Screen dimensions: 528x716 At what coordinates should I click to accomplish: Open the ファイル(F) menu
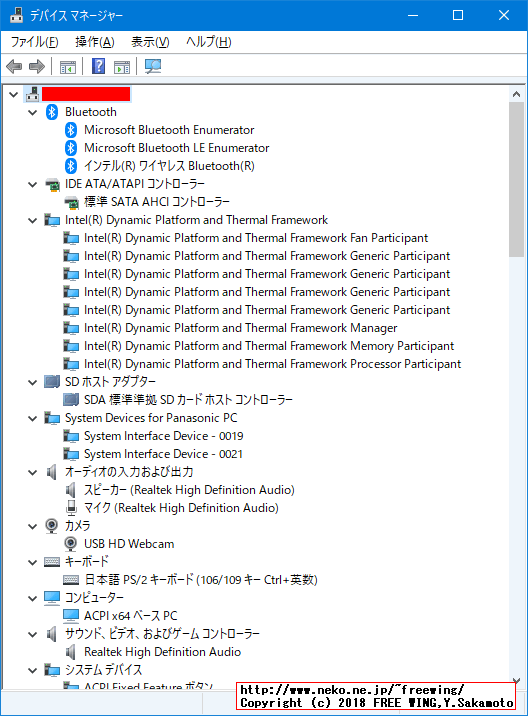tap(34, 42)
